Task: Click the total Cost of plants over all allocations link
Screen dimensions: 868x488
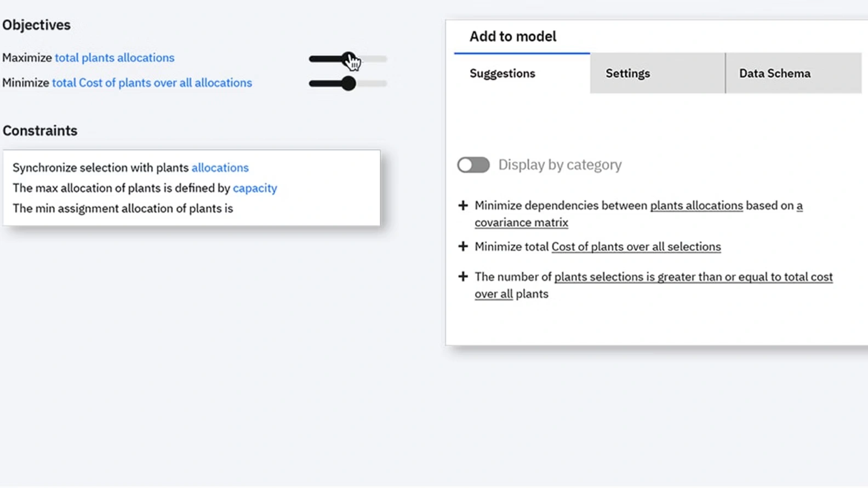Action: tap(152, 83)
